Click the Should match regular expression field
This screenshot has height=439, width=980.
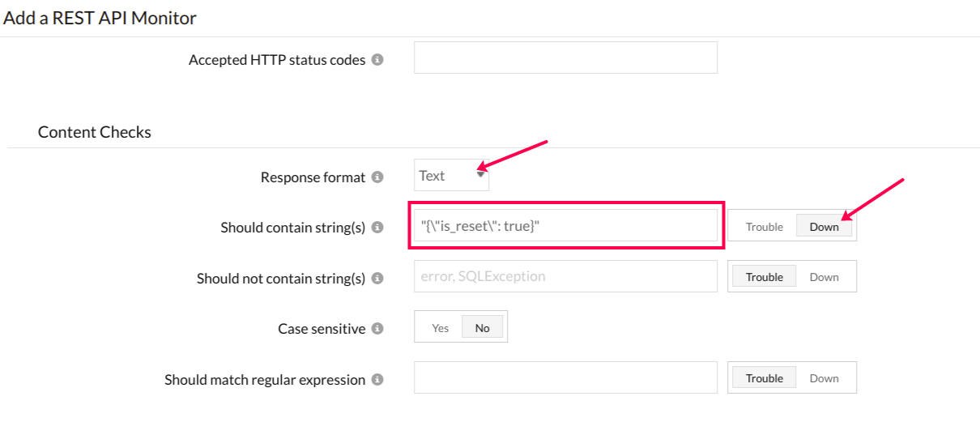565,377
